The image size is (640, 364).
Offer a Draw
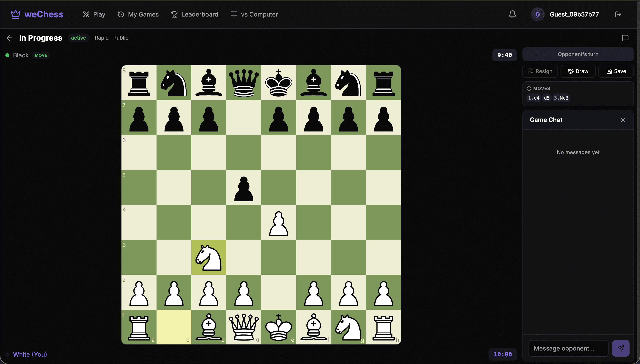(578, 71)
